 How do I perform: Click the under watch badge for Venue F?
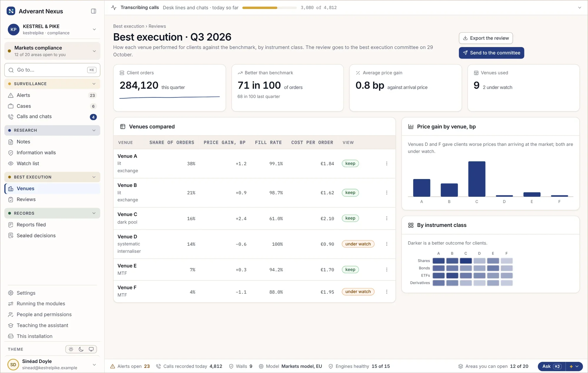[358, 292]
